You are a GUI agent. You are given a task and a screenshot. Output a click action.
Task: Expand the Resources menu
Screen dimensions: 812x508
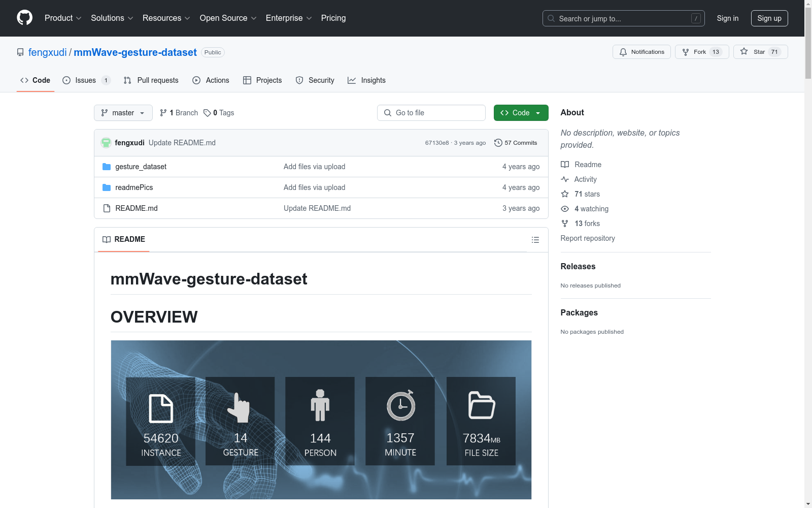[166, 18]
